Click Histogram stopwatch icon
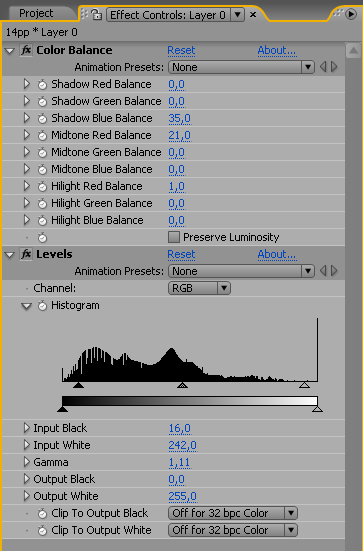Screen dimensions: 363x551 42,306
